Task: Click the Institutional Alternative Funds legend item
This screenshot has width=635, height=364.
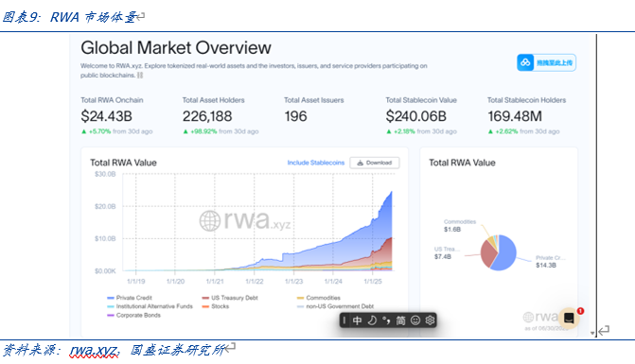Action: [150, 306]
